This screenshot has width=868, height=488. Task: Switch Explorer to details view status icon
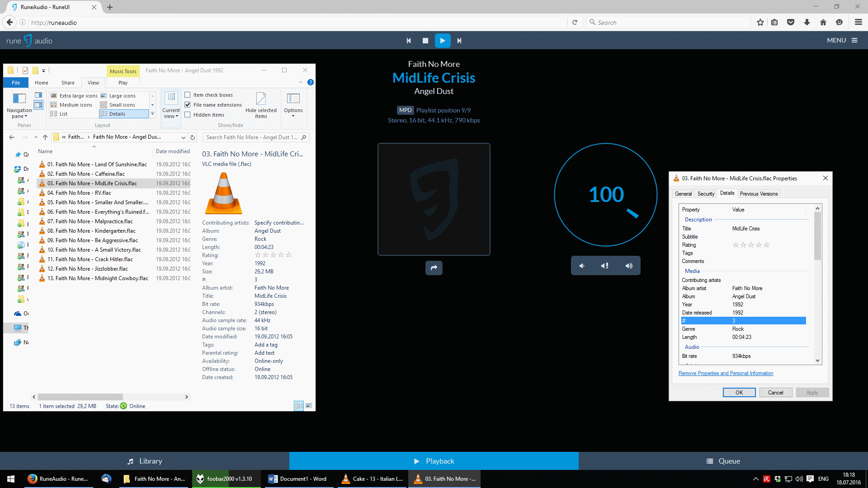(299, 406)
